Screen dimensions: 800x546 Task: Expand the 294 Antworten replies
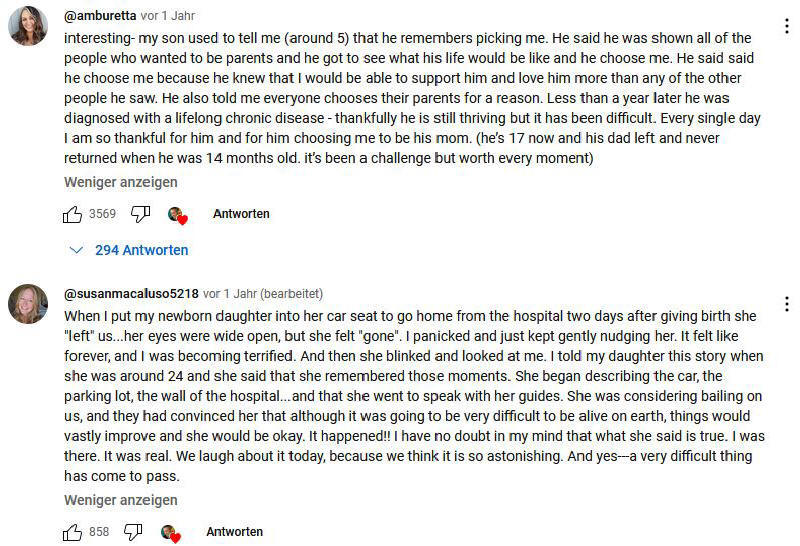[131, 250]
